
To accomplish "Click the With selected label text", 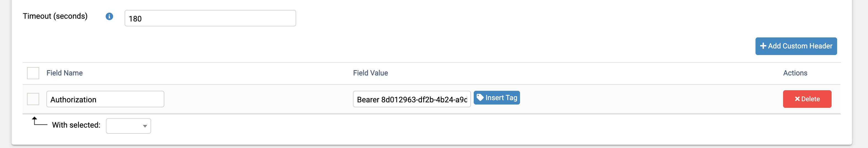I will [x=76, y=125].
